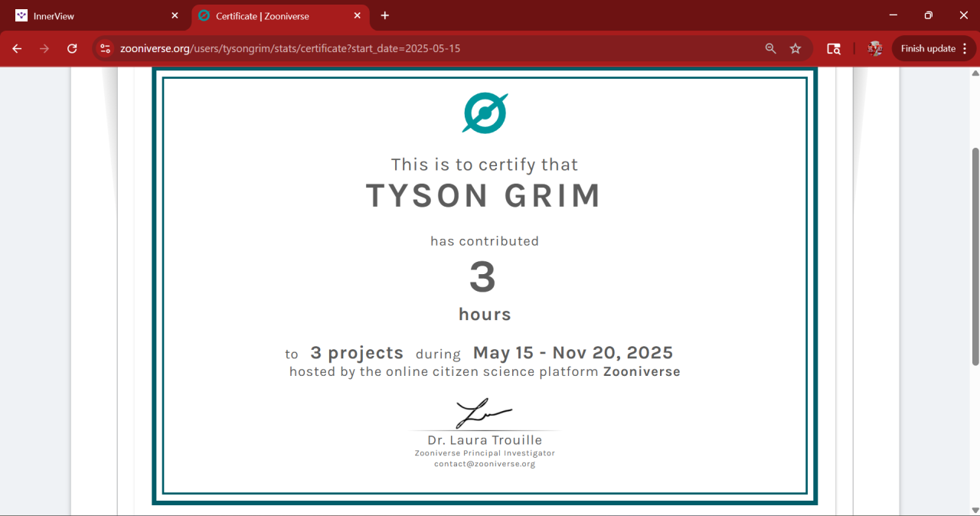Open the Chrome profile avatar
Screen dimensions: 980x516
(x=875, y=48)
